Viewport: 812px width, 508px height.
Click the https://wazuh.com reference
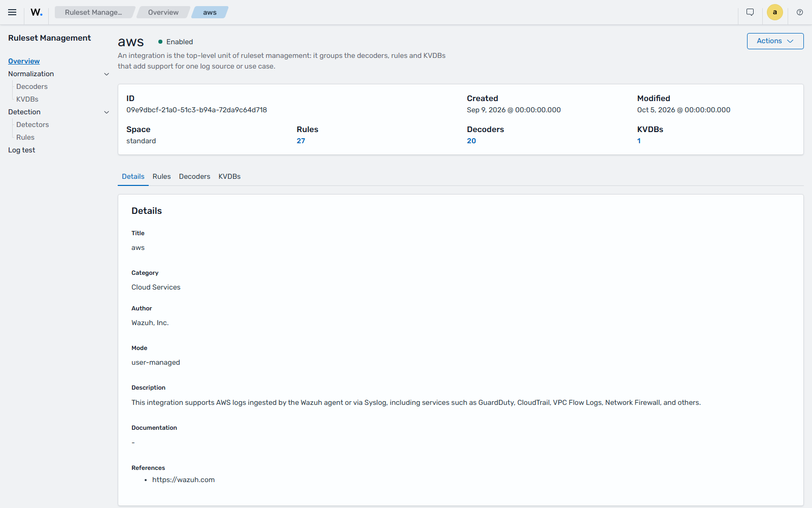click(183, 480)
